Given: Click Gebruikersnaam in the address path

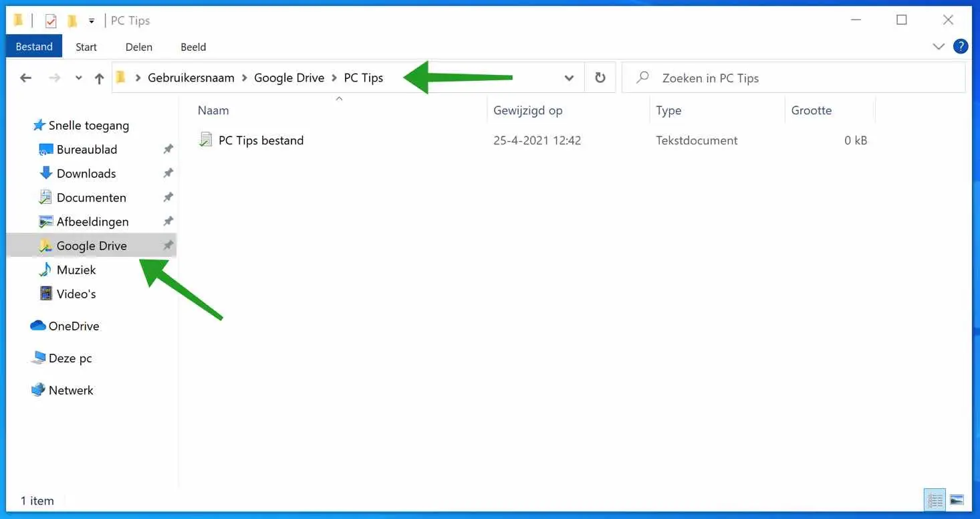Looking at the screenshot, I should point(191,78).
